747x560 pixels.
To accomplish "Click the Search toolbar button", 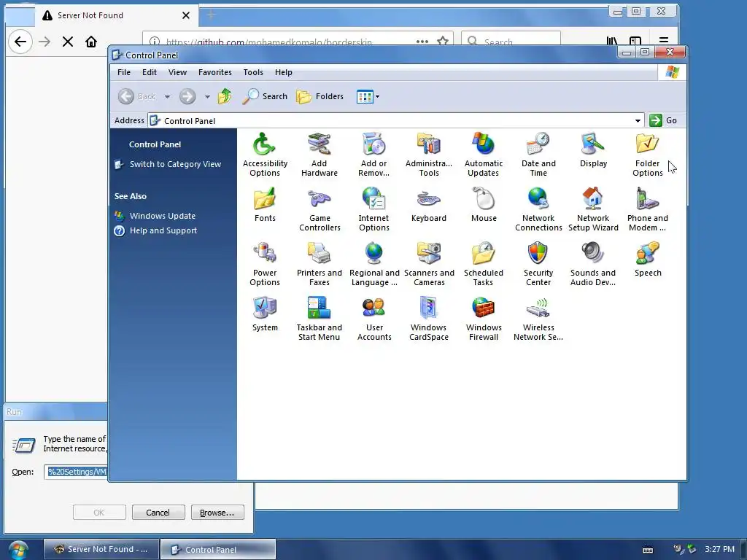I will 265,96.
